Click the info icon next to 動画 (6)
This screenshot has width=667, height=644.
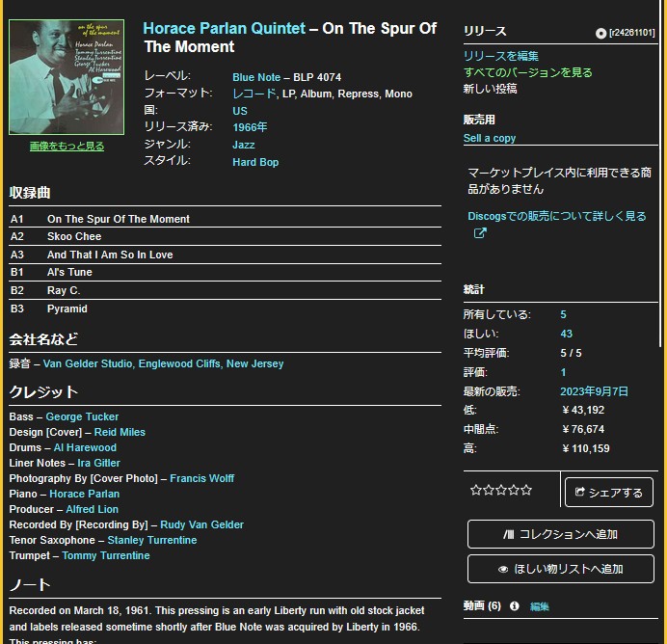[514, 606]
